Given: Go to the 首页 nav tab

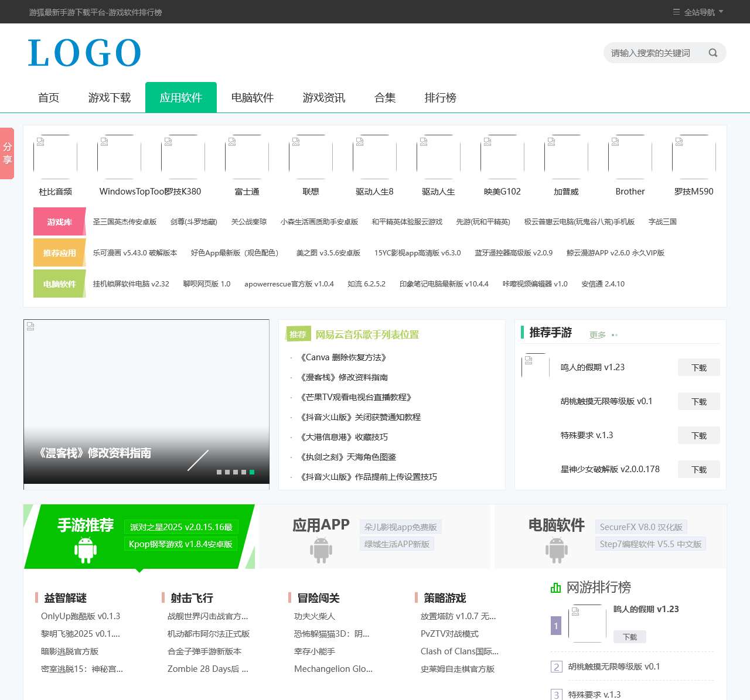Looking at the screenshot, I should [x=49, y=97].
